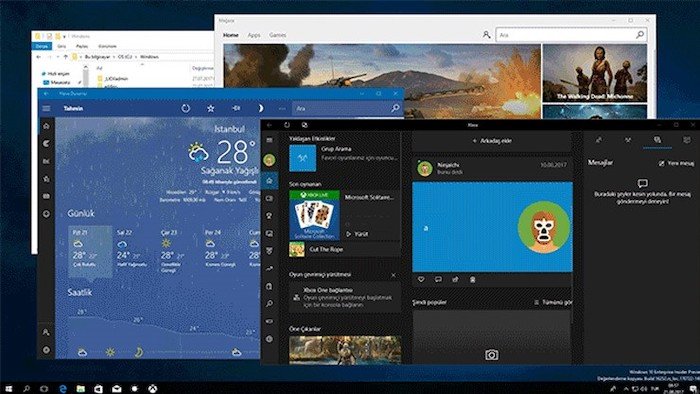
Task: Open the Favorites star-list icon in Weather sidebar
Action: click(46, 179)
